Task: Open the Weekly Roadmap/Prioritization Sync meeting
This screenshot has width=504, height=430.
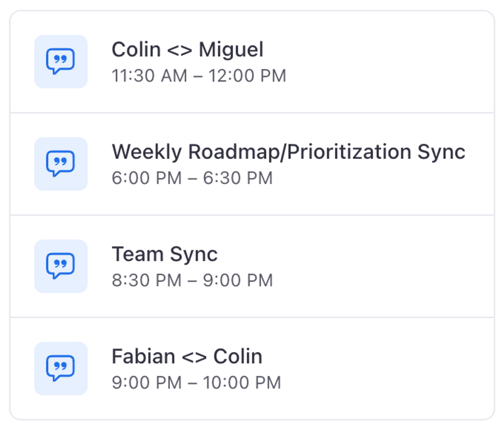Action: (x=288, y=152)
